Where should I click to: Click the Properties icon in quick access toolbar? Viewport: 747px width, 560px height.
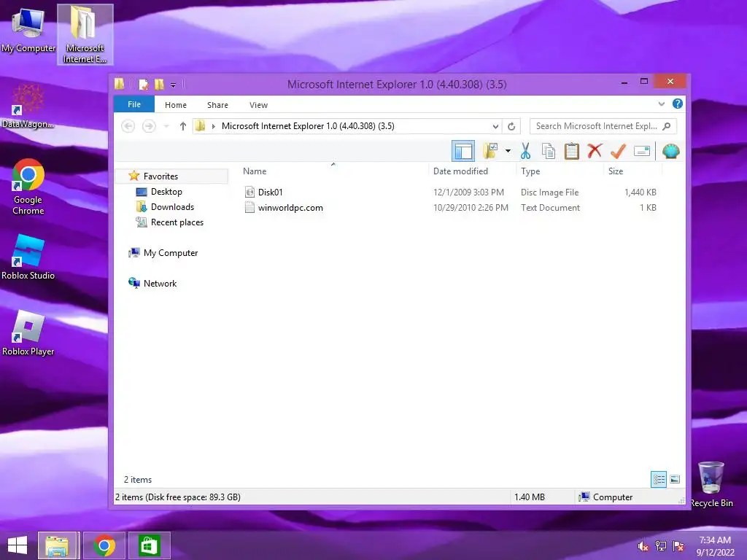[x=143, y=85]
